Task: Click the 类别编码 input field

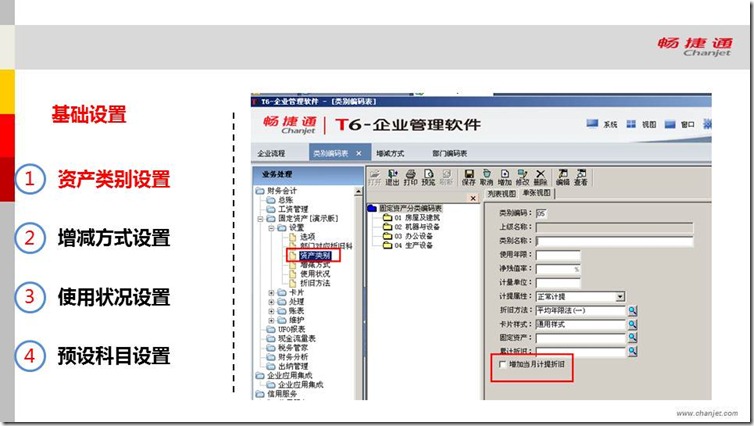Action: coord(541,213)
